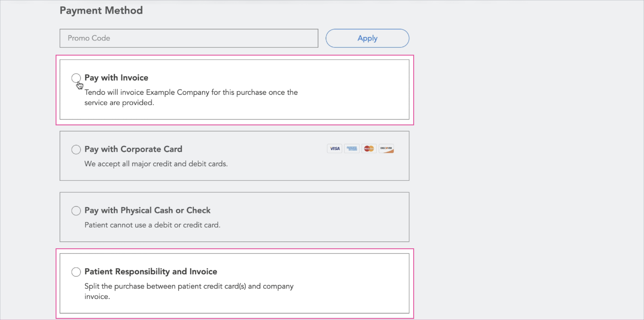The width and height of the screenshot is (644, 320).
Task: Choose Pay with Physical Cash or Check radio
Action: tap(76, 211)
